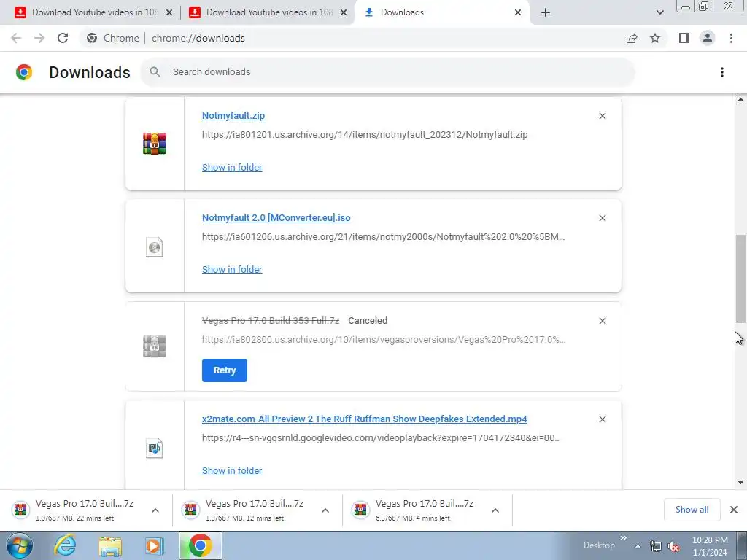Click the disc image icon for Notmyfault 2.0 iso
Screen dimensions: 747x560
pyautogui.click(x=155, y=247)
